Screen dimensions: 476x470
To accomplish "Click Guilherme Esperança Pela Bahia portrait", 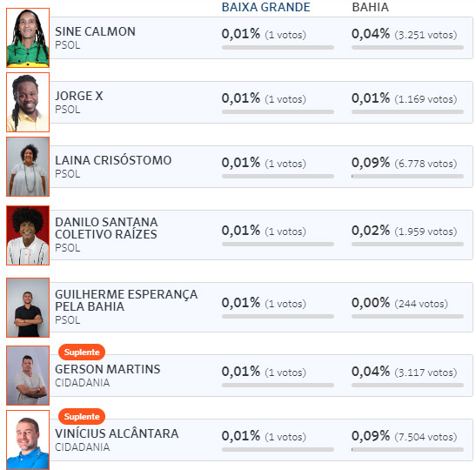I will click(x=28, y=307).
